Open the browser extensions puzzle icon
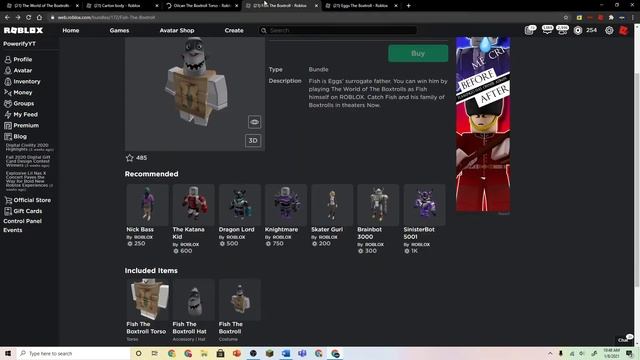Image resolution: width=640 pixels, height=360 pixels. pyautogui.click(x=611, y=18)
